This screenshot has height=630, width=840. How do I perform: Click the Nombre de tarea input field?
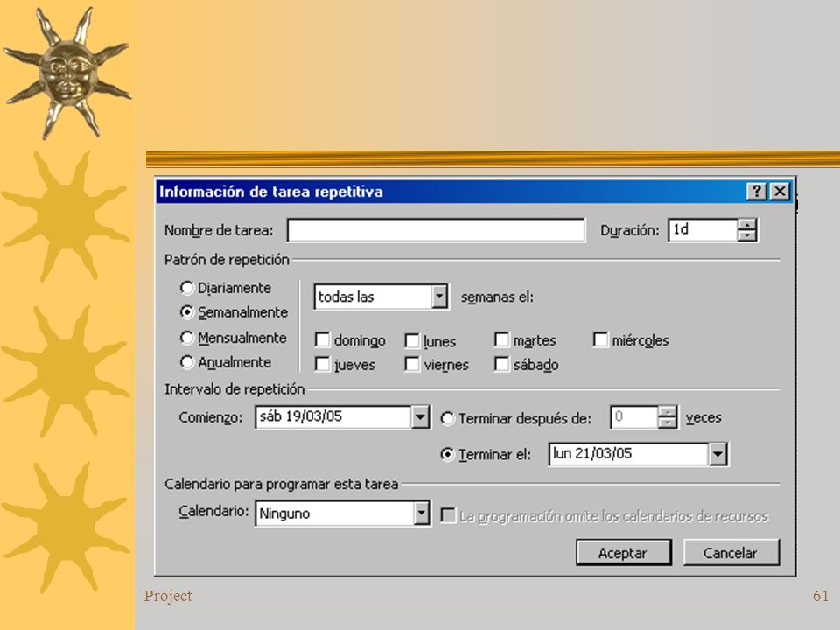[x=436, y=230]
